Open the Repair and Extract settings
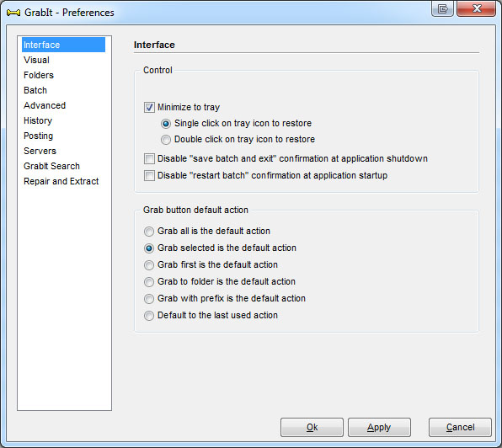The height and width of the screenshot is (448, 502). pyautogui.click(x=61, y=181)
